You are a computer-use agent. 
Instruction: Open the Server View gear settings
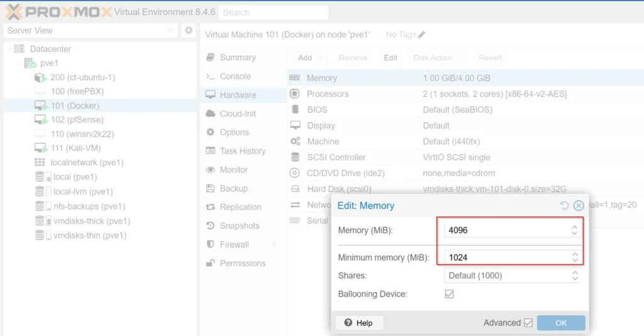tap(189, 30)
